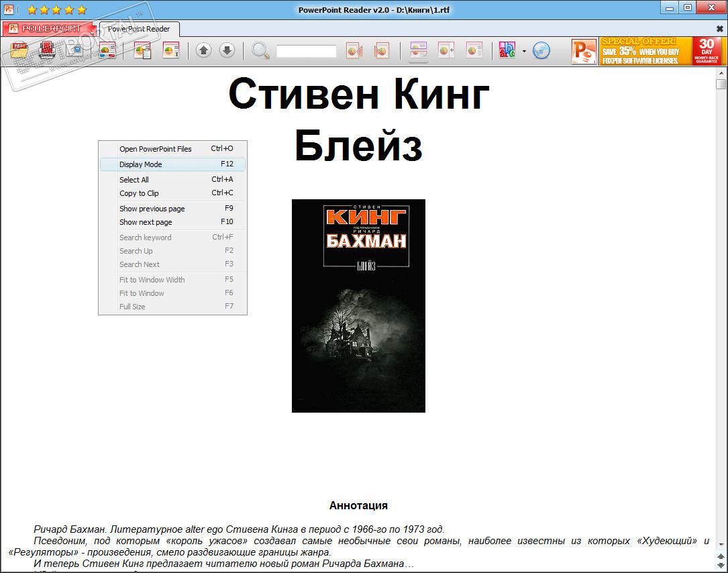Click Search keyword in context menu
Screen dimensions: 728x573
pos(172,237)
